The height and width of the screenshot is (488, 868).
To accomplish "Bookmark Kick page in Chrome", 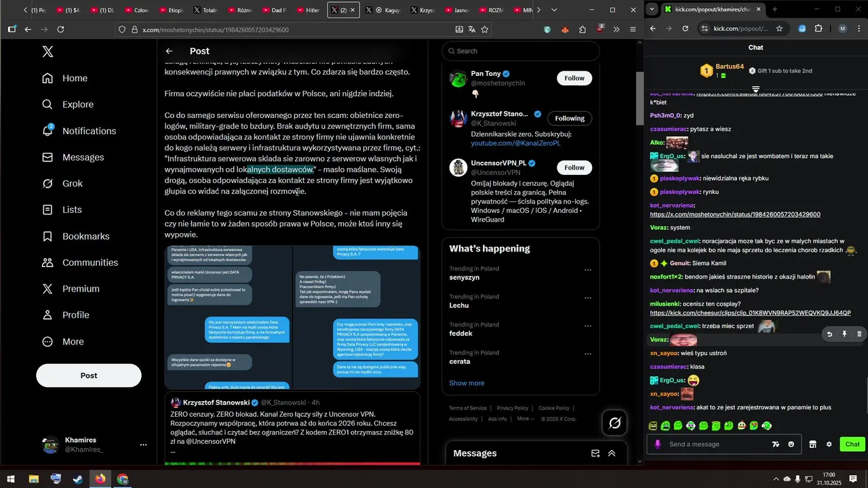I will tap(779, 28).
